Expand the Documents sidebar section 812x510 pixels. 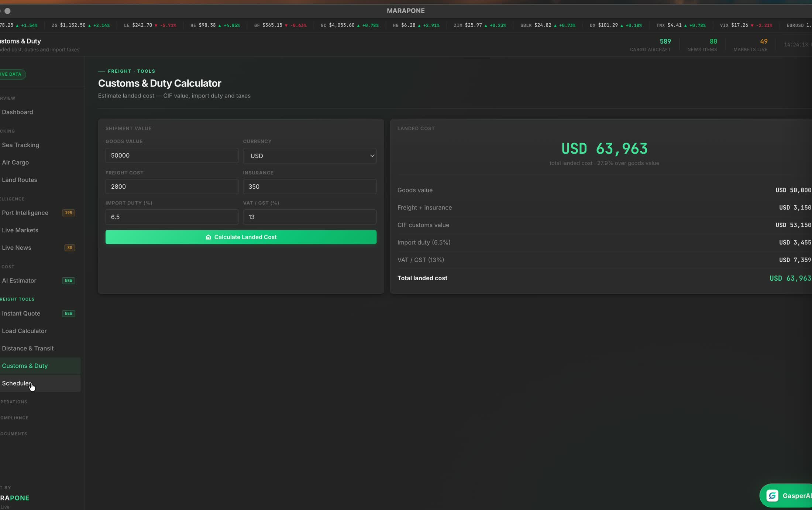[x=14, y=434]
